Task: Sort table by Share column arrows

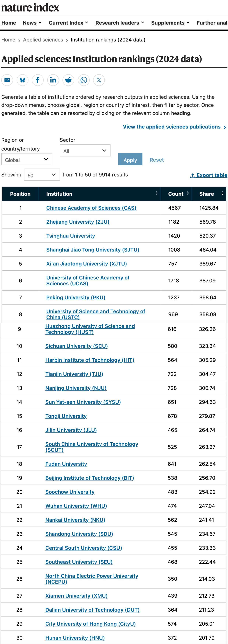Action: (222, 193)
